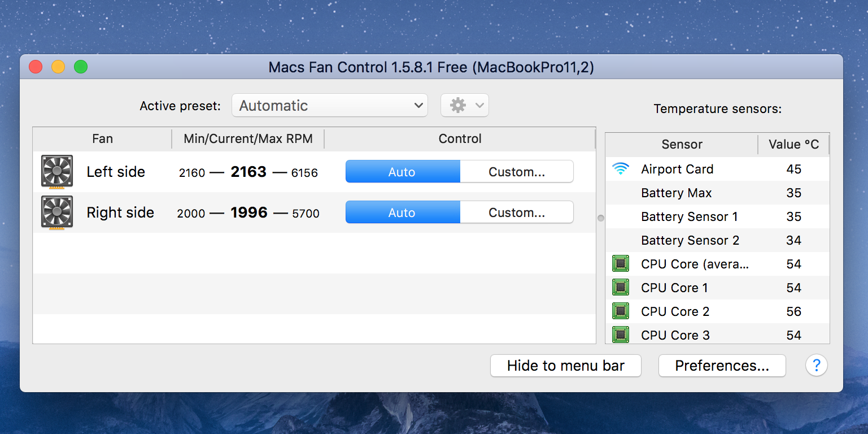The image size is (868, 434).
Task: Open the gear preset options menu
Action: point(459,105)
